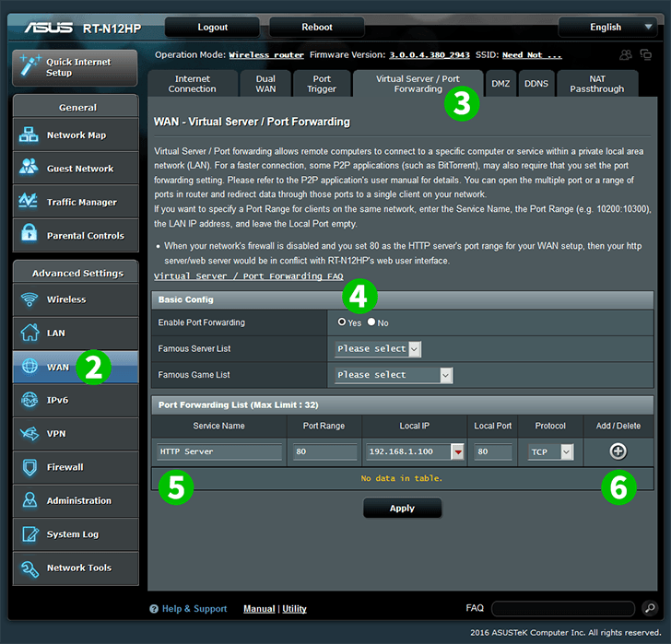The width and height of the screenshot is (671, 644).
Task: Select the WAN globe icon
Action: coord(29,366)
